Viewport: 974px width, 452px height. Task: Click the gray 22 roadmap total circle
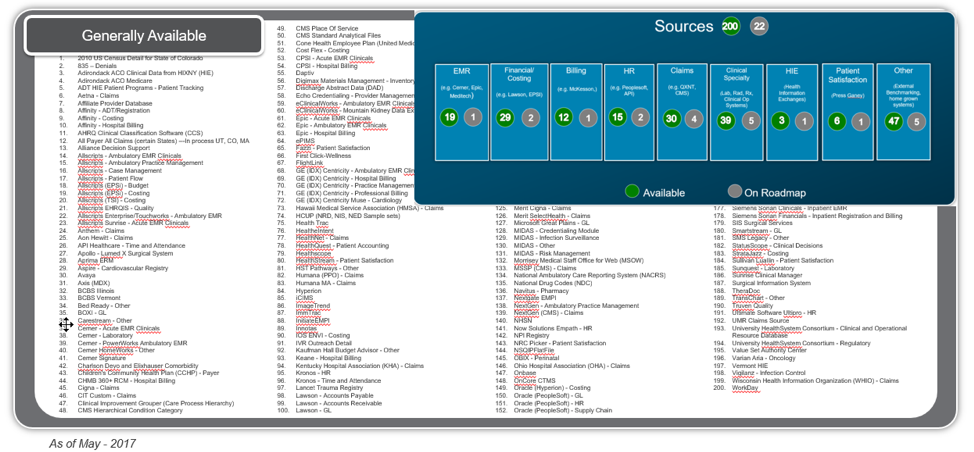[x=759, y=26]
